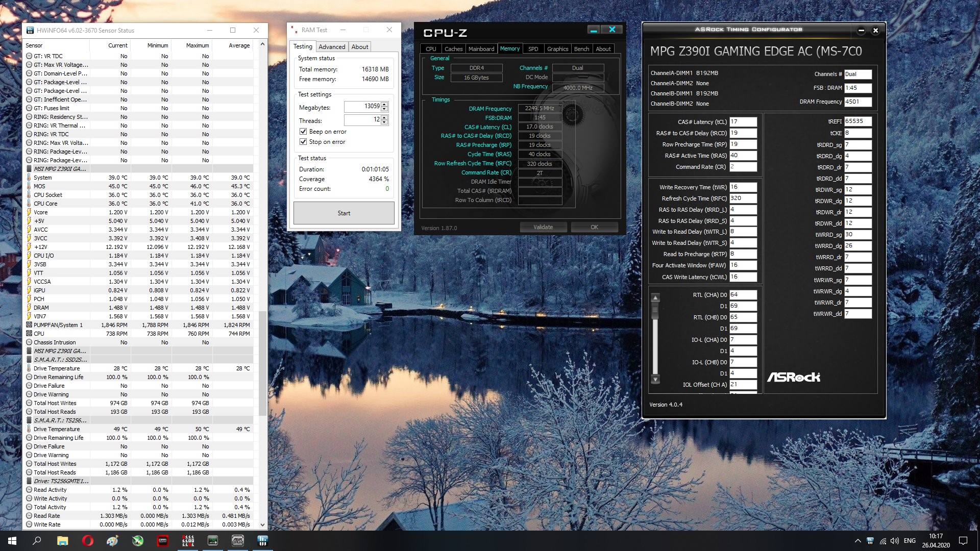Click the RAM Test binary taskbar icon
980x551 pixels.
coord(188,541)
